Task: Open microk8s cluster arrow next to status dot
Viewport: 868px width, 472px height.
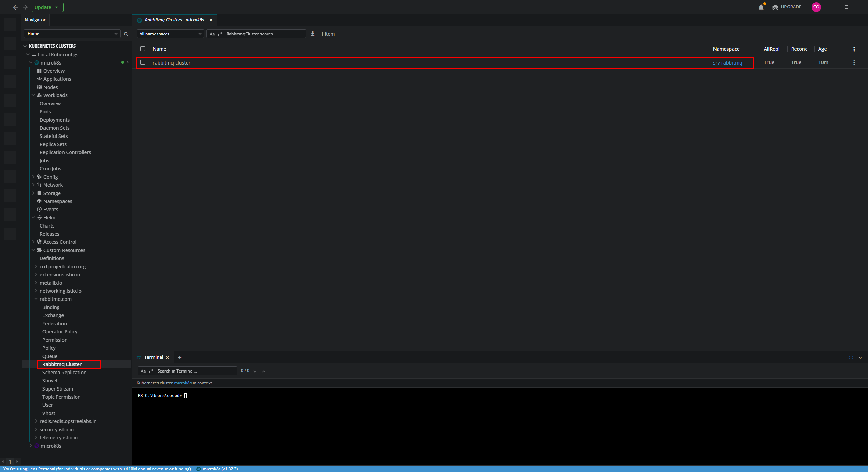Action: [128, 62]
